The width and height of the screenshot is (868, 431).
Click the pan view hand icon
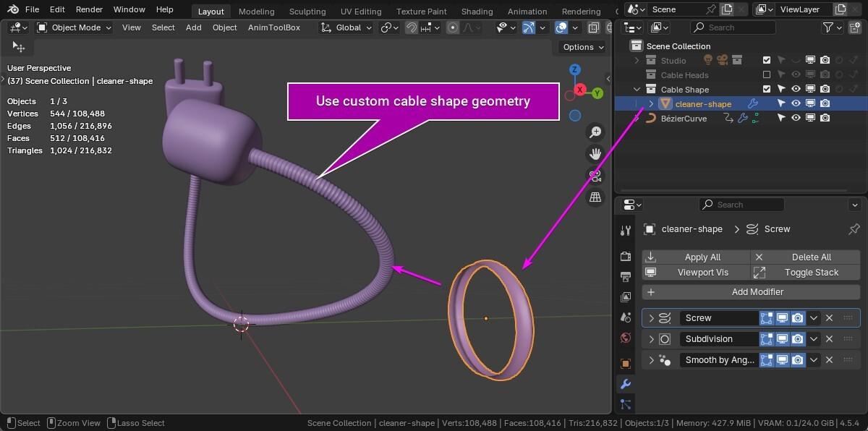(596, 154)
